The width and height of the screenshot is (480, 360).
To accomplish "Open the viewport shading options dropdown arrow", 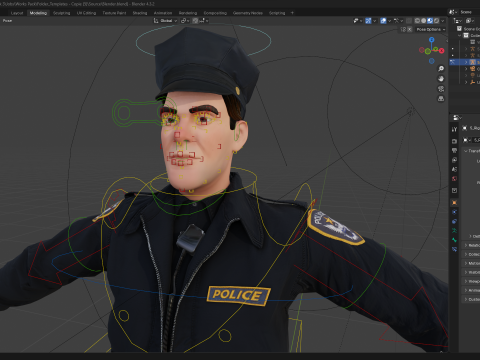I will point(443,21).
